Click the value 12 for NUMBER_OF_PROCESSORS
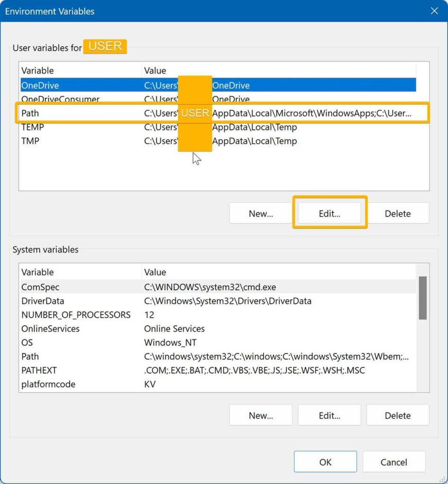The image size is (448, 484). point(149,314)
